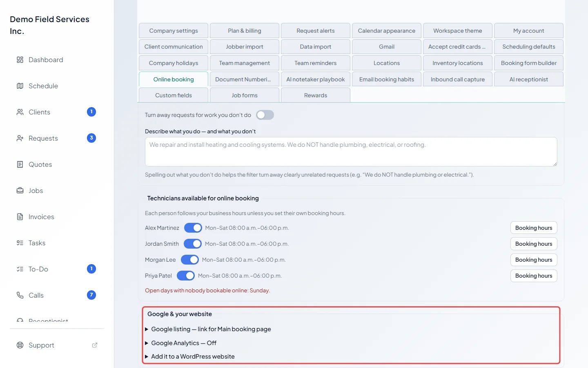The height and width of the screenshot is (368, 588).
Task: Toggle Priya Patel online booking availability
Action: click(x=186, y=276)
